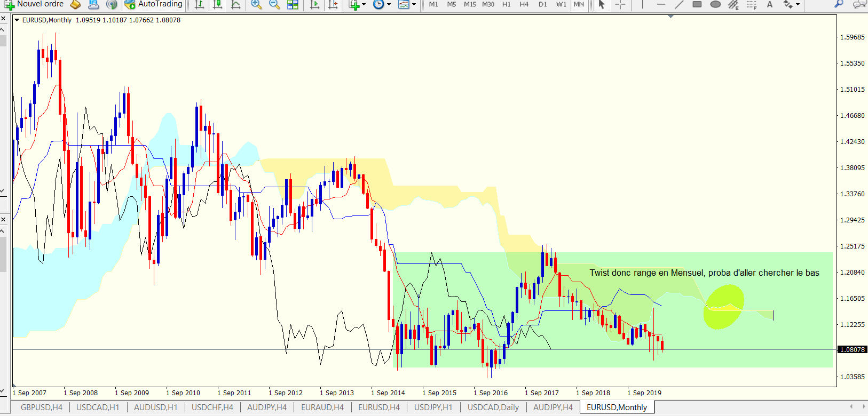
Task: Toggle the AutoTrading button
Action: pyautogui.click(x=154, y=4)
